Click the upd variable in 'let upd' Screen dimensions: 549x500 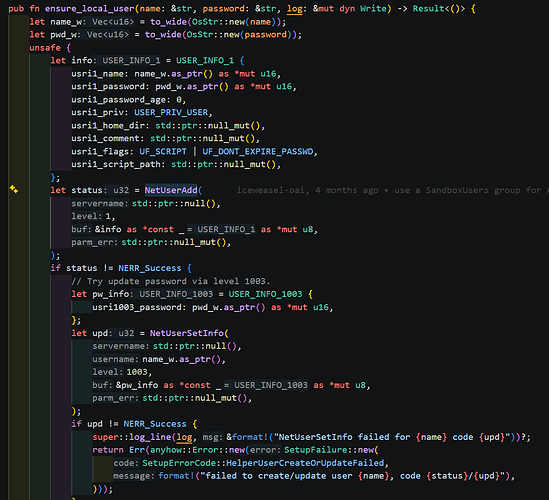coord(100,333)
